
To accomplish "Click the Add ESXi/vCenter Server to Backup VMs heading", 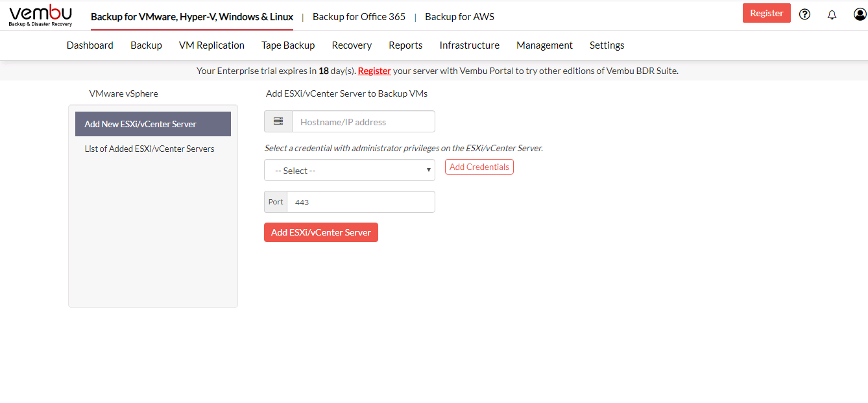I will point(346,93).
